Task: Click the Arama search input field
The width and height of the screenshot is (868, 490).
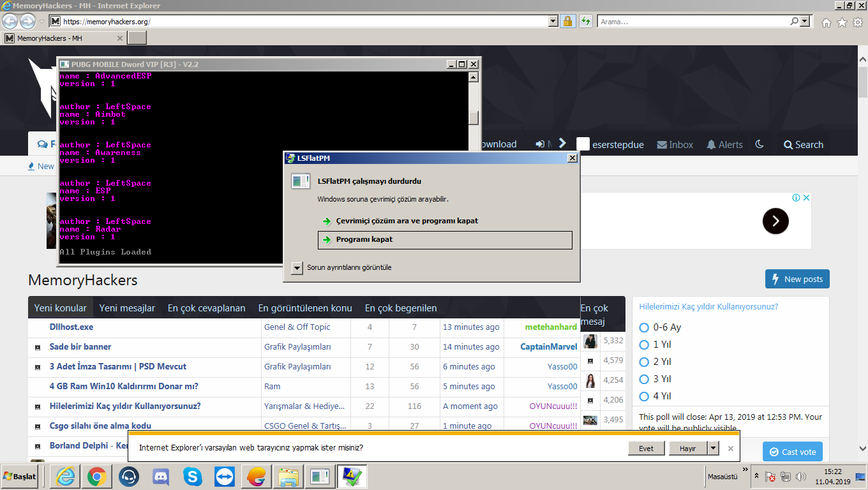Action: (x=694, y=21)
